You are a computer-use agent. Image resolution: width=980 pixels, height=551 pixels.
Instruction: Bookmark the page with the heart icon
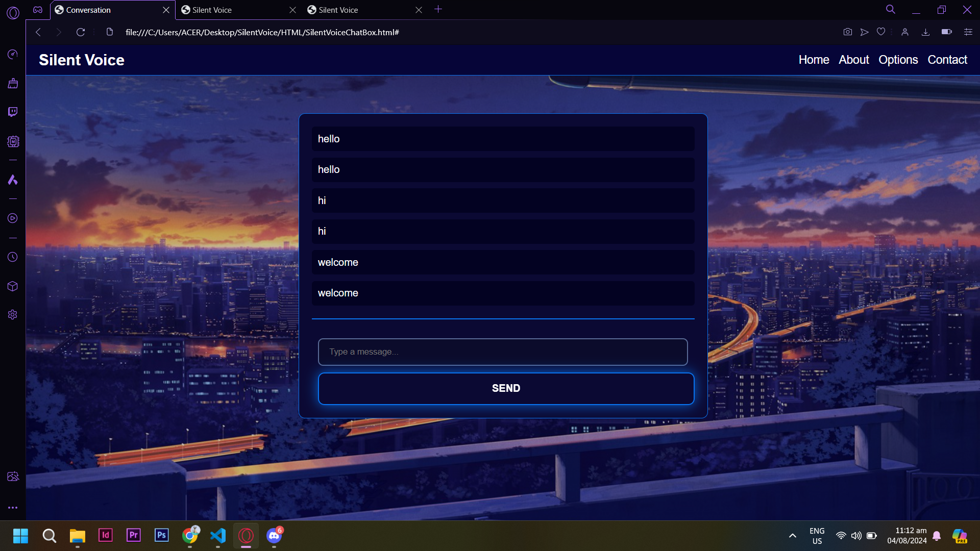[x=881, y=32]
